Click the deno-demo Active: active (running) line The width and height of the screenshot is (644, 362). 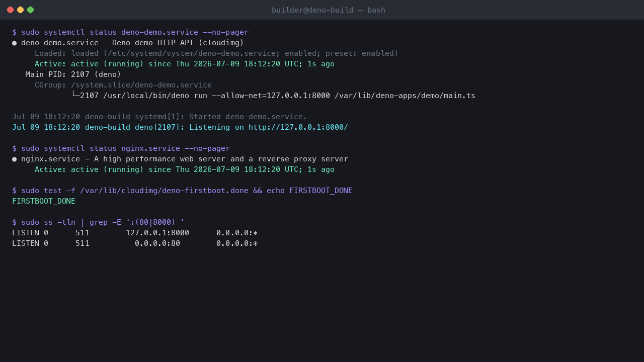click(185, 64)
